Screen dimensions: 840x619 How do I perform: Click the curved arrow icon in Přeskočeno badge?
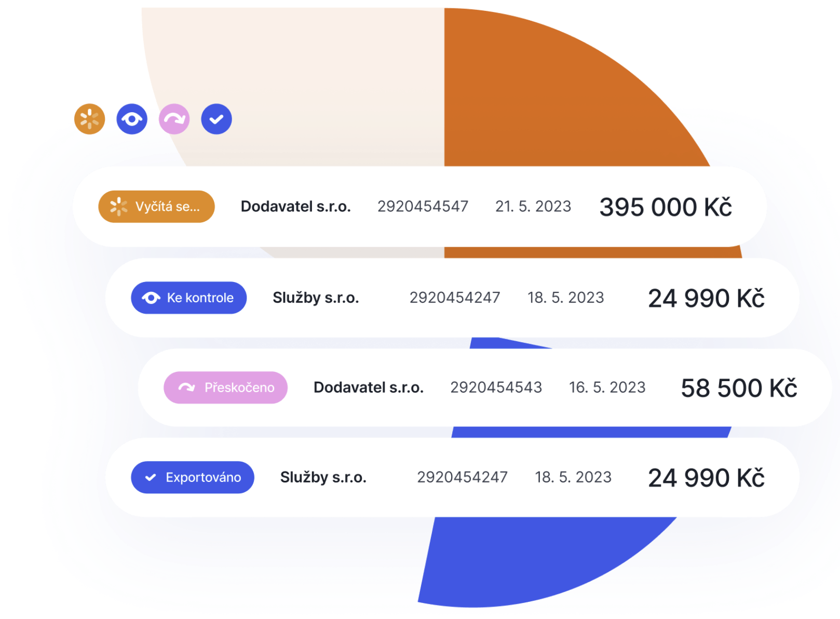point(186,387)
